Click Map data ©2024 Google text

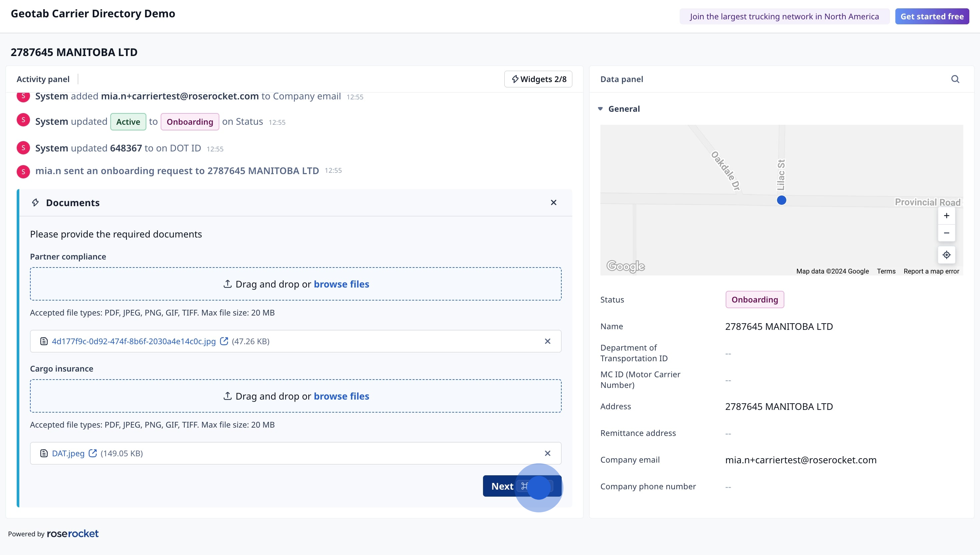[x=832, y=271]
